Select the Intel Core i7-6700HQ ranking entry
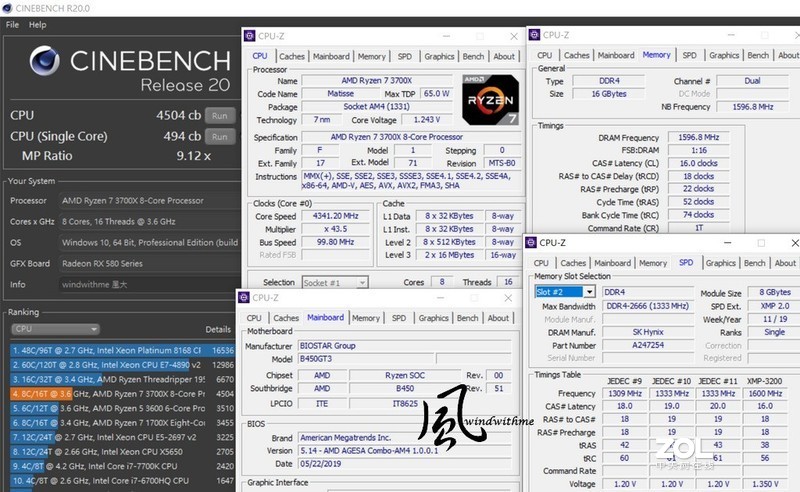 point(122,481)
